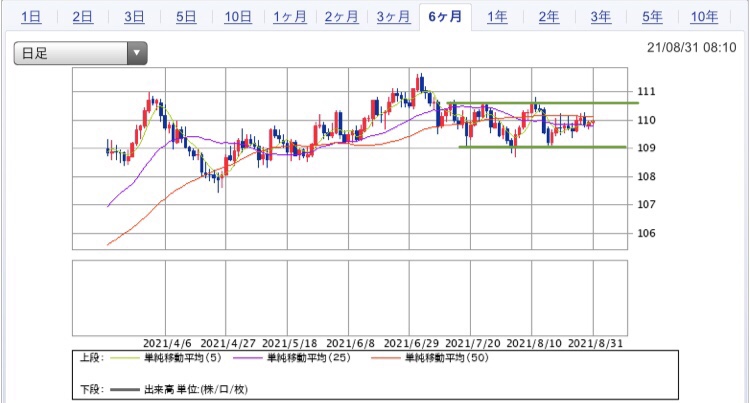Click the 単純移動平均(50) orange legend line
This screenshot has height=403, width=750.
tap(386, 358)
